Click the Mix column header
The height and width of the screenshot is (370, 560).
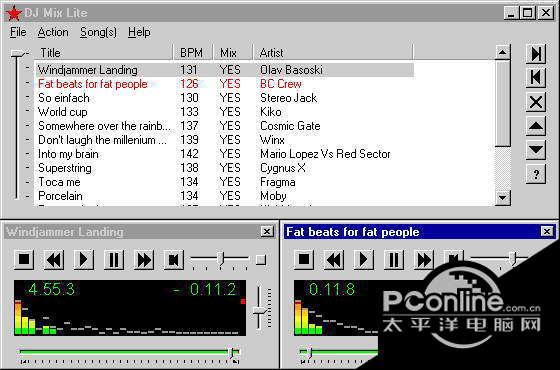point(233,52)
